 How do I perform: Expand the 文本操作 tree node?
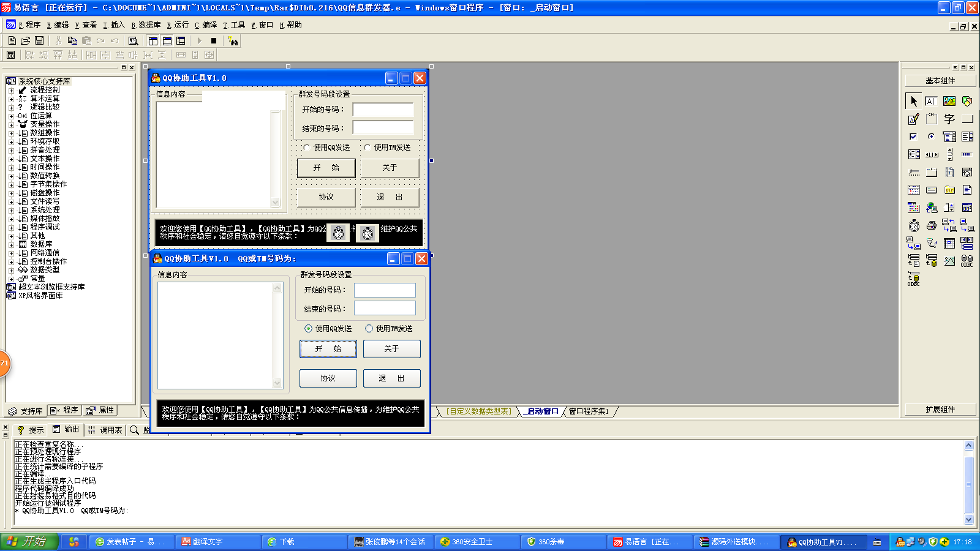click(x=11, y=159)
